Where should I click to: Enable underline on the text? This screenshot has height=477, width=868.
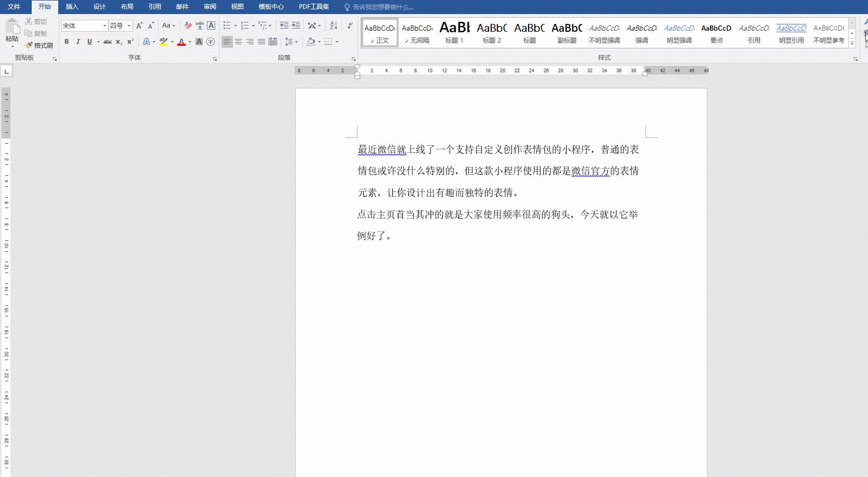pos(89,42)
